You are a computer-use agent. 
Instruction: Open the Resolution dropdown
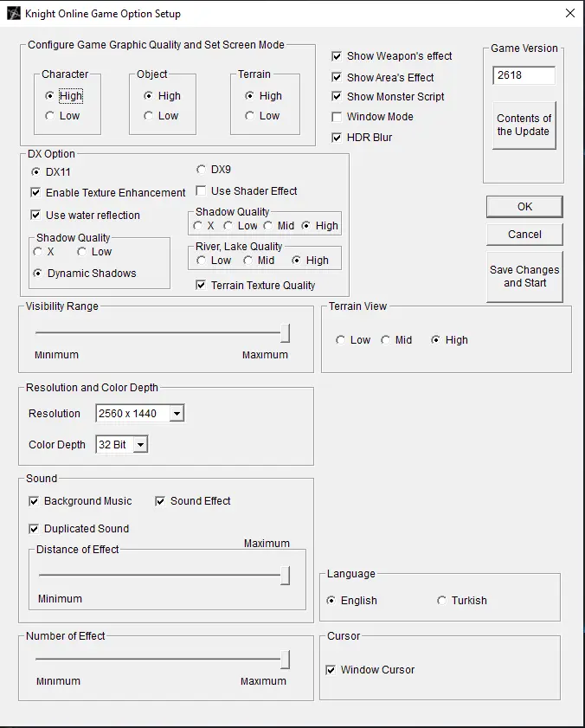(x=177, y=413)
